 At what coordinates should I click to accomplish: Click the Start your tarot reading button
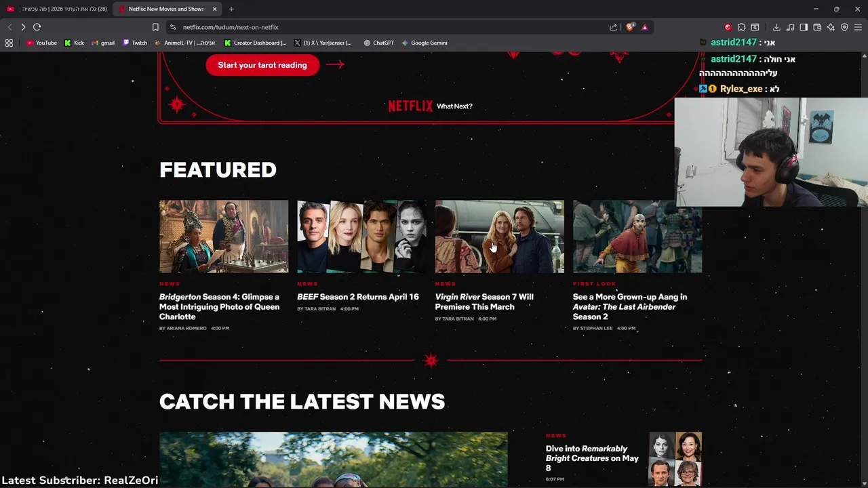click(x=262, y=65)
